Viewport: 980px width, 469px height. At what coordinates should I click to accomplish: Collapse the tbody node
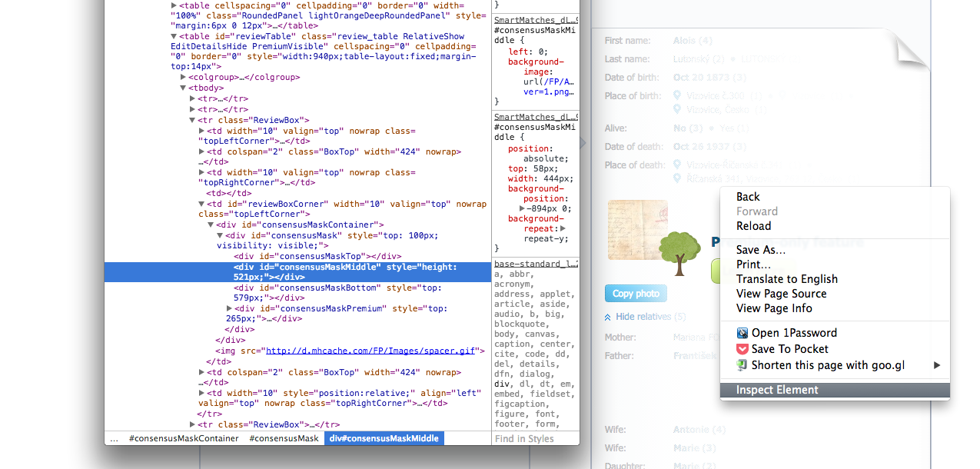click(183, 88)
